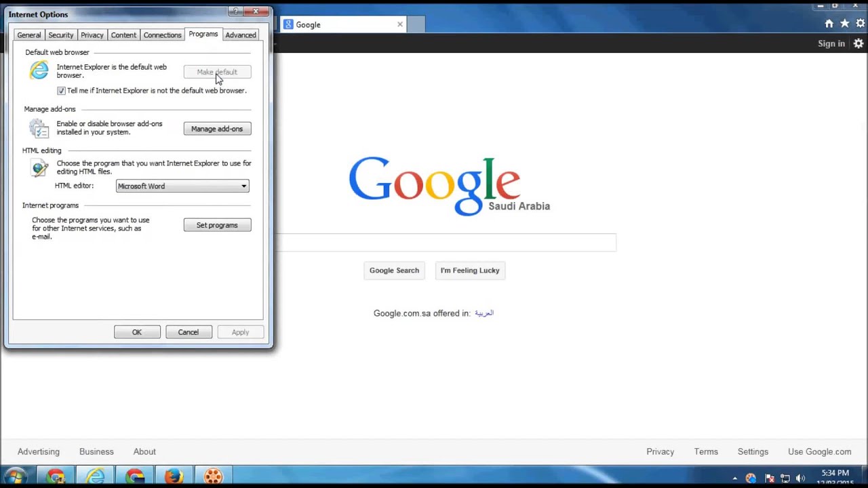
Task: Open the Privacy tab in Internet Options
Action: click(x=92, y=35)
